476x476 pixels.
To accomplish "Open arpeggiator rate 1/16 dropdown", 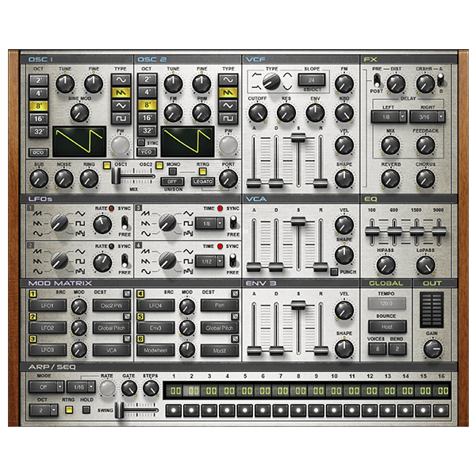I will (81, 387).
